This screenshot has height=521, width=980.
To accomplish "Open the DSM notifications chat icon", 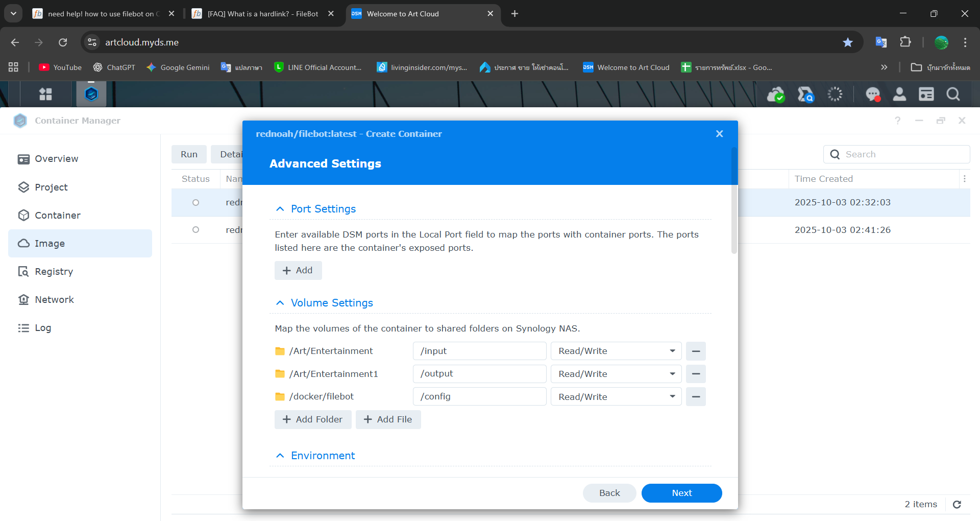I will click(872, 94).
